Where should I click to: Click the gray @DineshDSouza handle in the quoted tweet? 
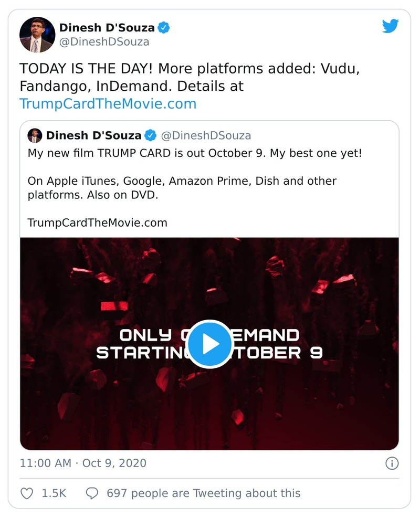pyautogui.click(x=205, y=135)
